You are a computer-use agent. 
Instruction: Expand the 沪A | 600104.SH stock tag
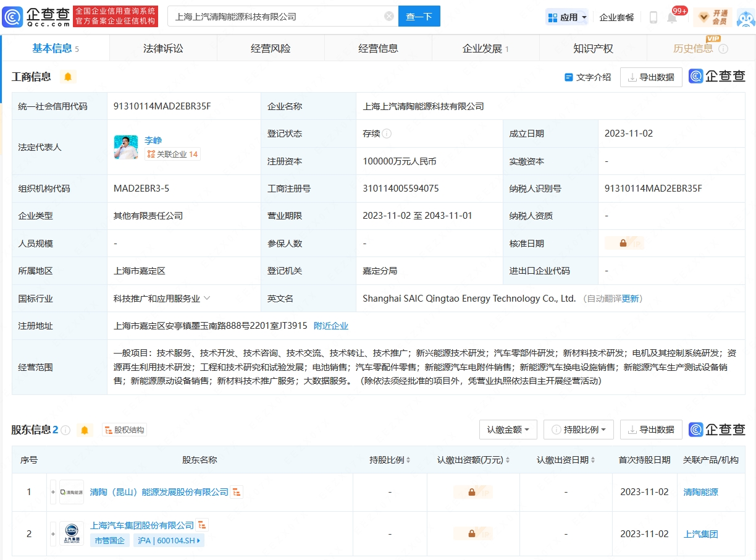point(169,541)
